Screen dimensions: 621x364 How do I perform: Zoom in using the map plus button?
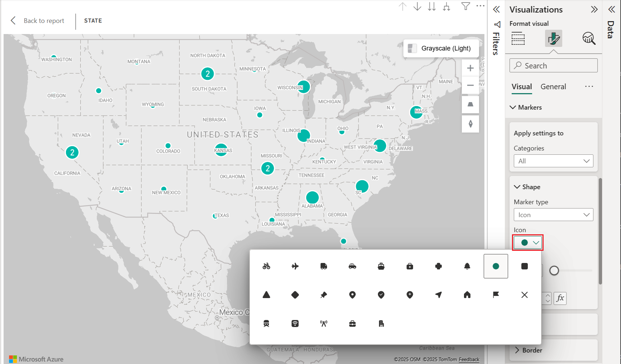point(470,68)
